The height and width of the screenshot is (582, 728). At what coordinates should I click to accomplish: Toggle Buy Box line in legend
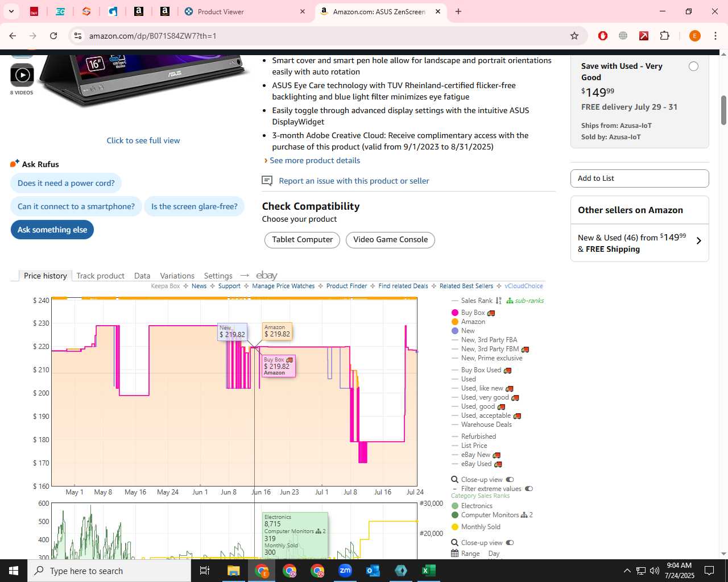click(473, 313)
